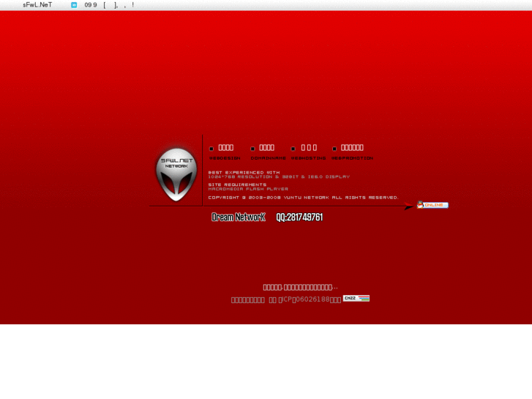Screen dimensions: 532x399
Task: Click the BEST EXPERIENCED WITH heading
Action: point(244,173)
